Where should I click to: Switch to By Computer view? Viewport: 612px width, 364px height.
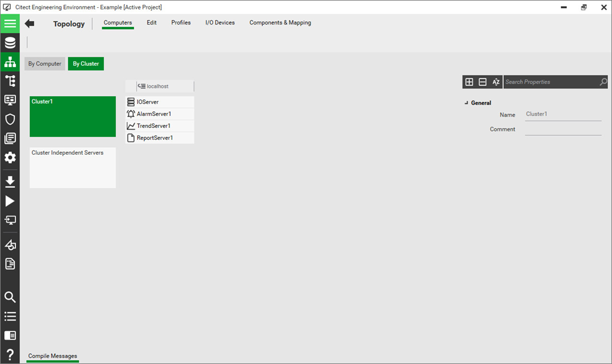pyautogui.click(x=45, y=64)
